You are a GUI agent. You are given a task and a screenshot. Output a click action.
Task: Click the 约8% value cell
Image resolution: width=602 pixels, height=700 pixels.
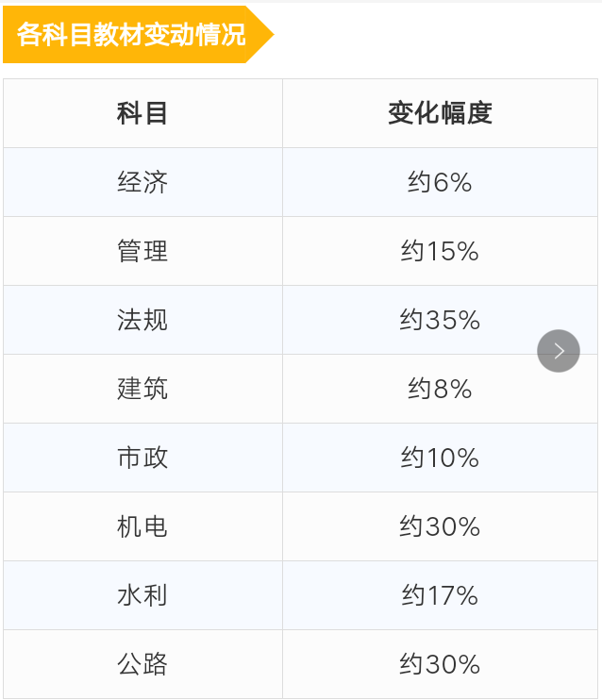440,389
